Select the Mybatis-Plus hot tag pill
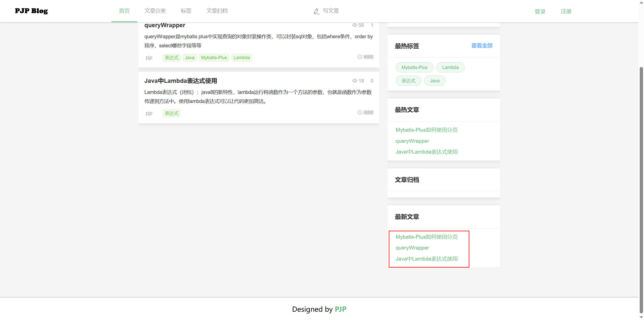 coord(414,67)
